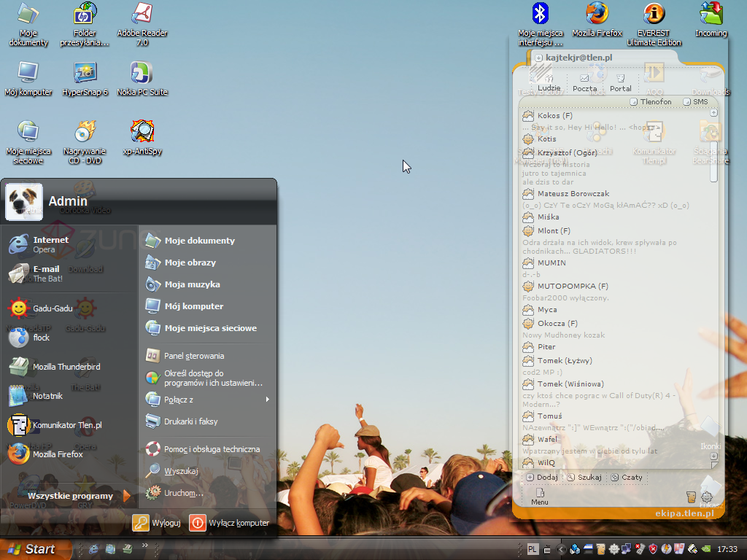Open Bluetooth Moje miejsca interfejsu icon
The height and width of the screenshot is (560, 747).
click(541, 24)
